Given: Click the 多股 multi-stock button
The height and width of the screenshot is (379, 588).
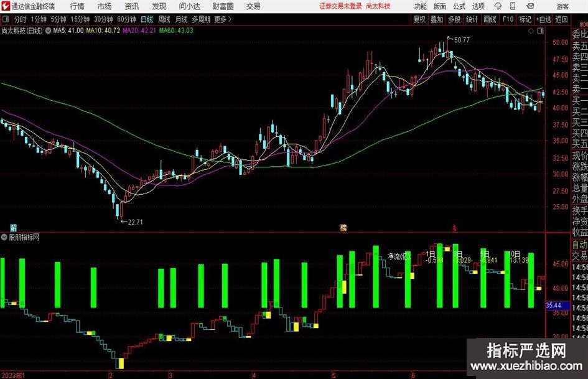Looking at the screenshot, I should 454,19.
